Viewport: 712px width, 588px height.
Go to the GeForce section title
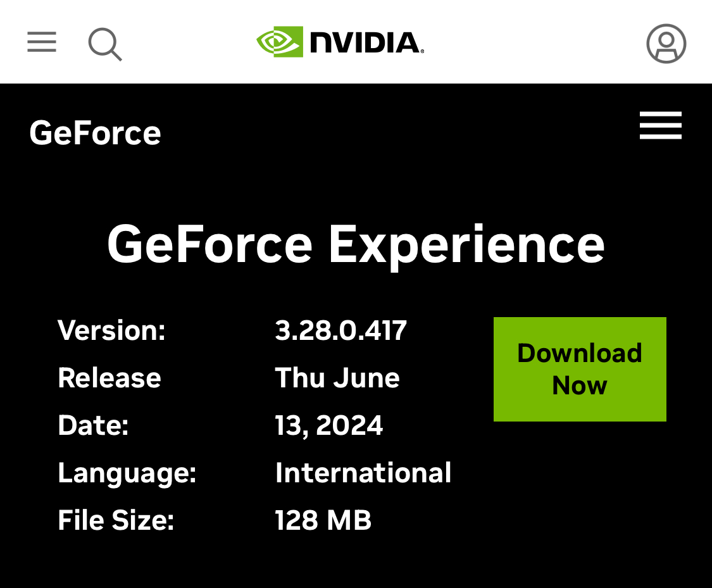(95, 133)
